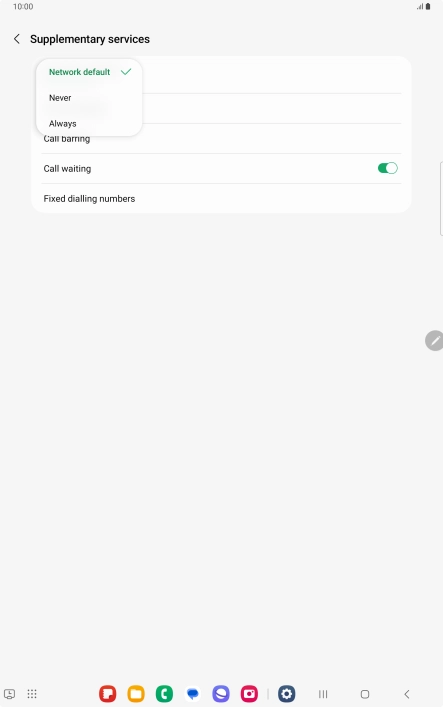
Task: Go back from Supplementary services
Action: tap(17, 39)
